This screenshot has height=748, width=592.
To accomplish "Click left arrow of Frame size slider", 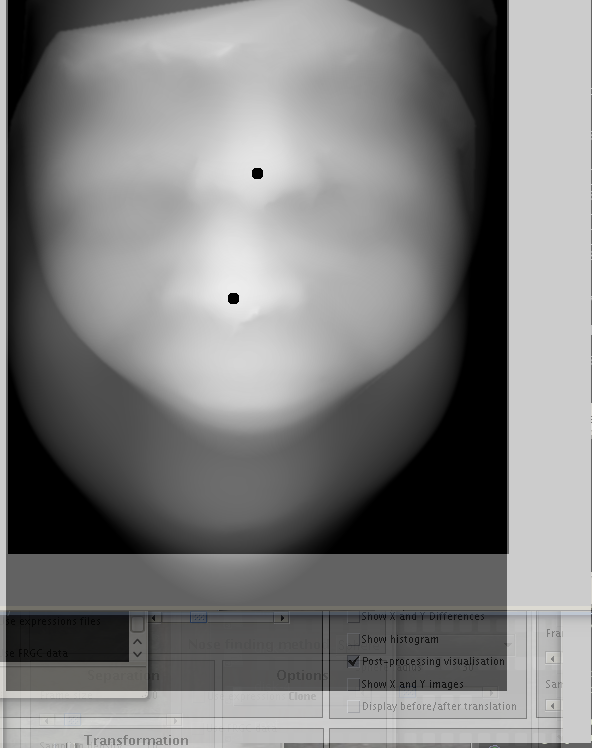I will pyautogui.click(x=46, y=720).
